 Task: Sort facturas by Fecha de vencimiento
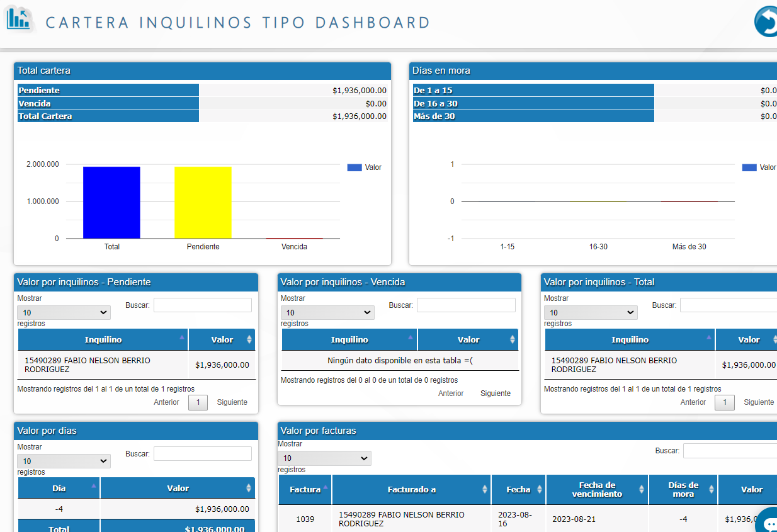coord(597,489)
